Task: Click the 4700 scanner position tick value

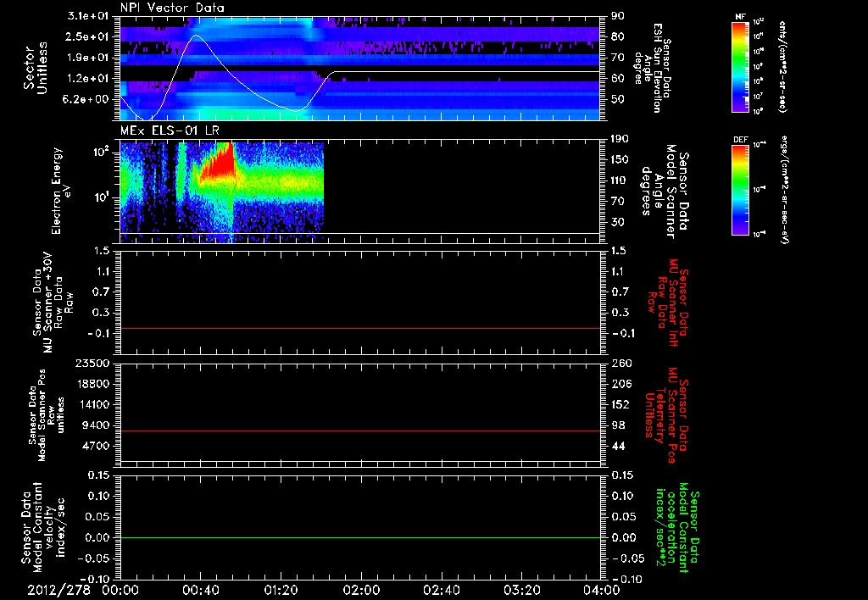Action: click(x=95, y=446)
